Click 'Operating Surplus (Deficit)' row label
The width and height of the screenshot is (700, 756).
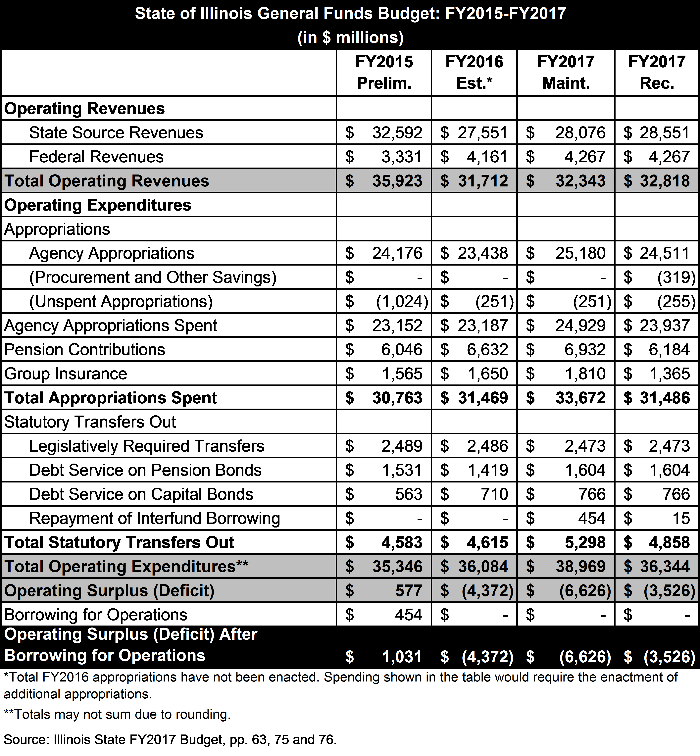[109, 591]
